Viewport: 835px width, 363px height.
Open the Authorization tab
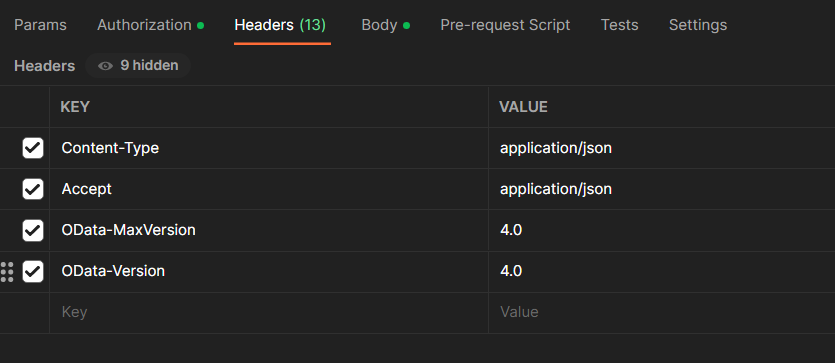pyautogui.click(x=150, y=25)
